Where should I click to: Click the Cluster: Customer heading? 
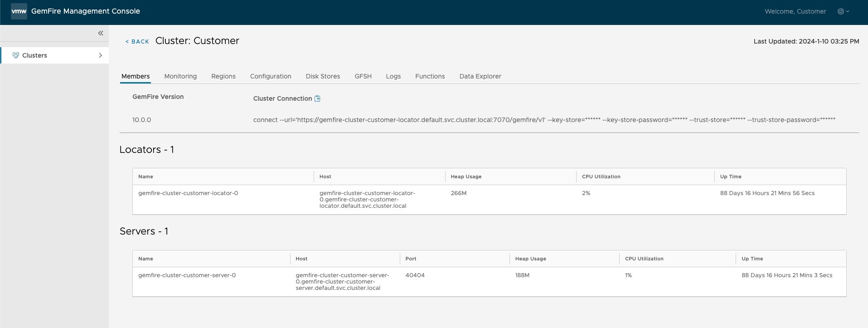(197, 41)
